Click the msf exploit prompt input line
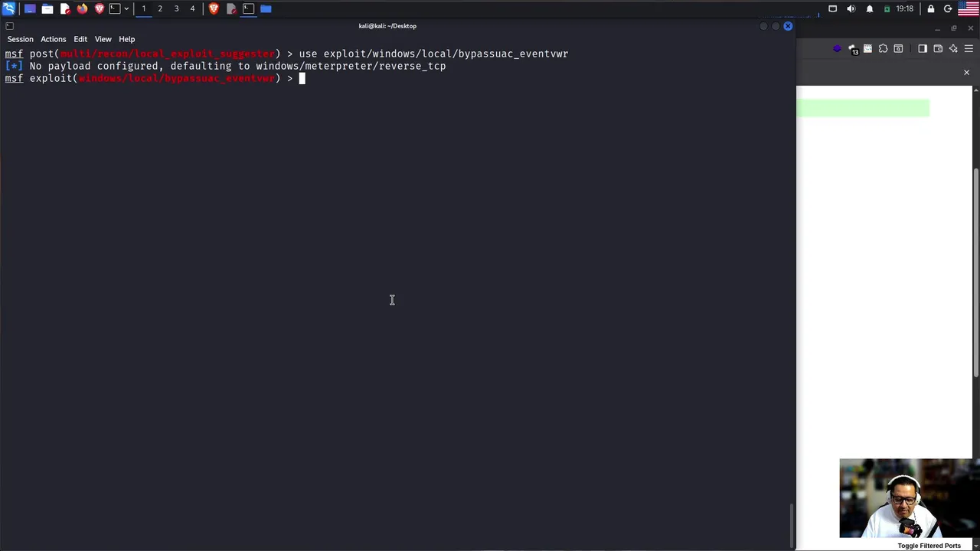Viewport: 980px width, 551px height. (155, 78)
